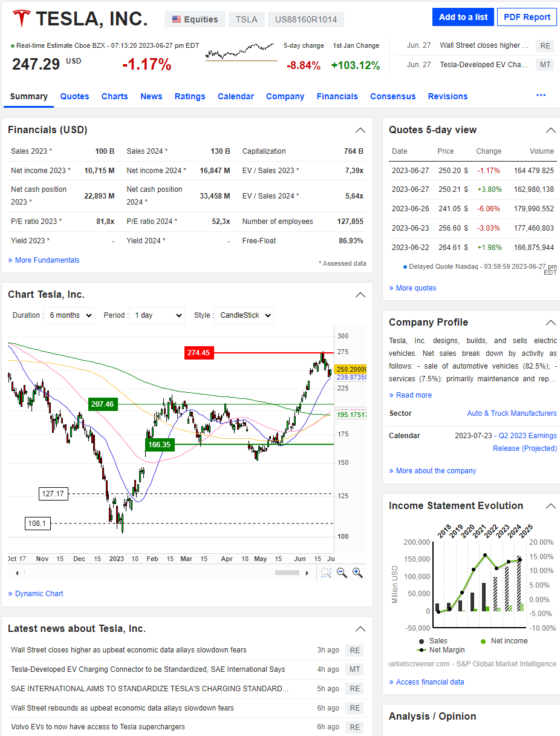Select the Summary tab
Image resolution: width=560 pixels, height=736 pixels.
pos(28,96)
